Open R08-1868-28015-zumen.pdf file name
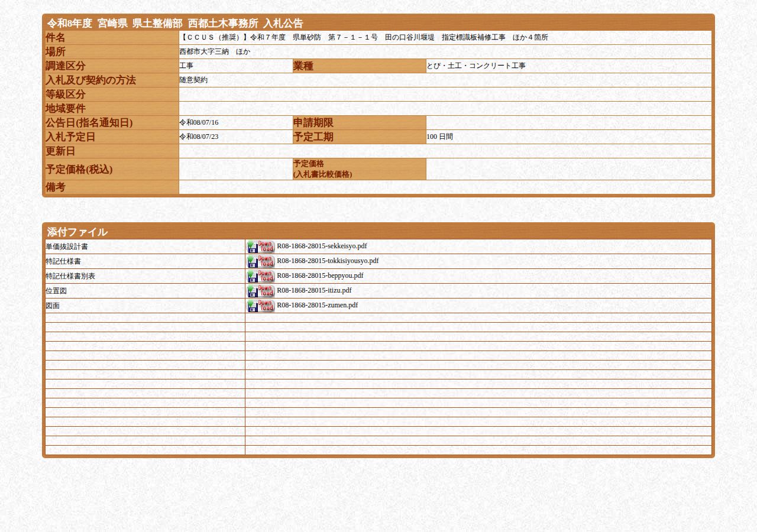 [x=317, y=305]
